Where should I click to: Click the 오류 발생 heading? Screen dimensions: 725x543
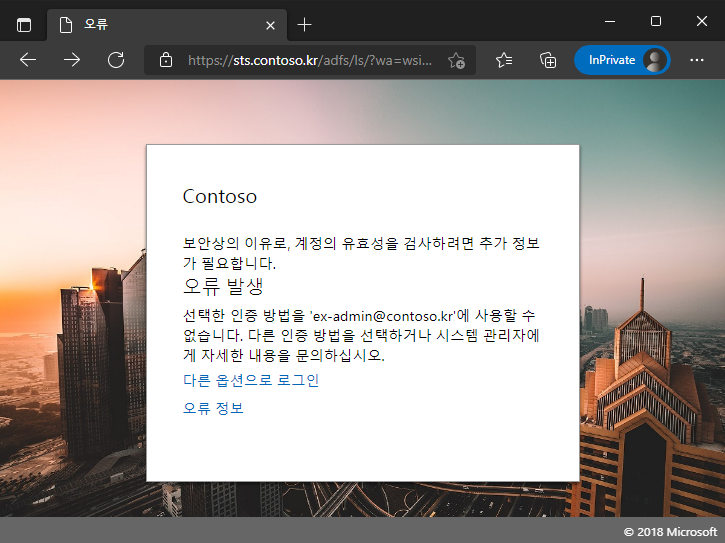tap(223, 286)
